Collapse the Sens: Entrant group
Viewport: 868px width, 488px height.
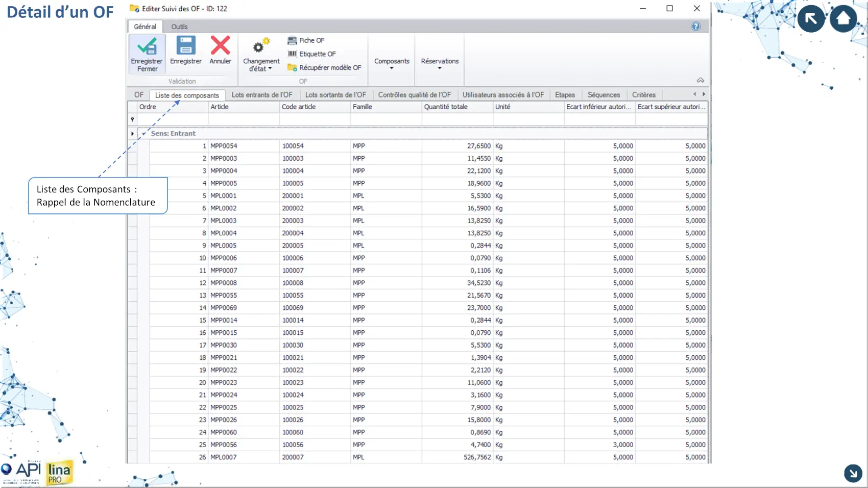click(144, 134)
